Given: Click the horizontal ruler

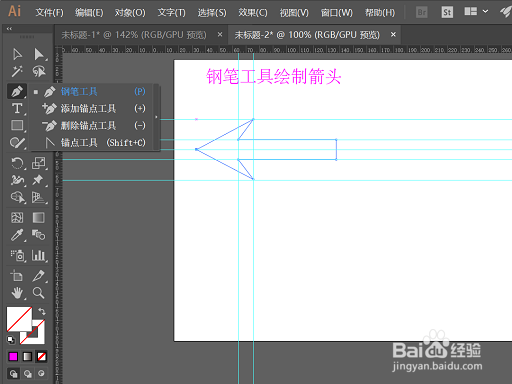Looking at the screenshot, I should click(x=287, y=50).
